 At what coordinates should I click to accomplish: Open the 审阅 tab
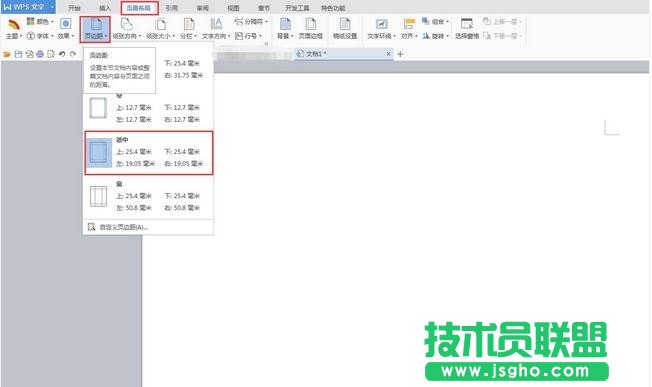coord(203,8)
